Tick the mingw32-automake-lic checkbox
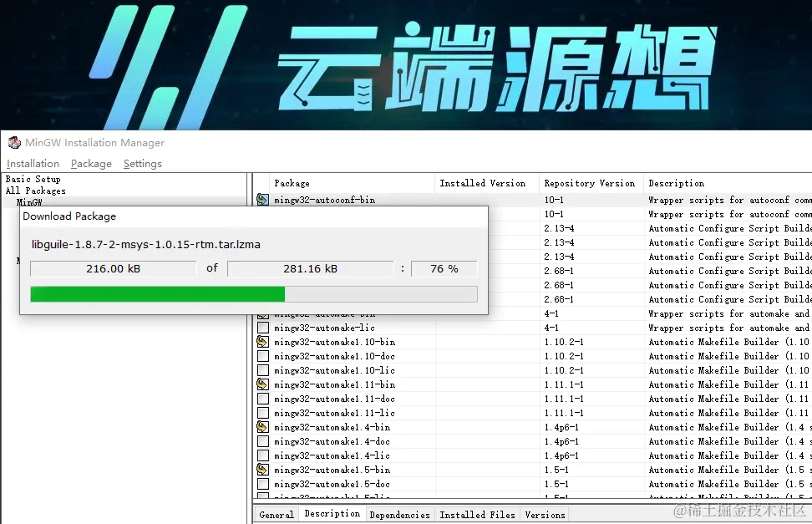812x524 pixels. coord(263,328)
